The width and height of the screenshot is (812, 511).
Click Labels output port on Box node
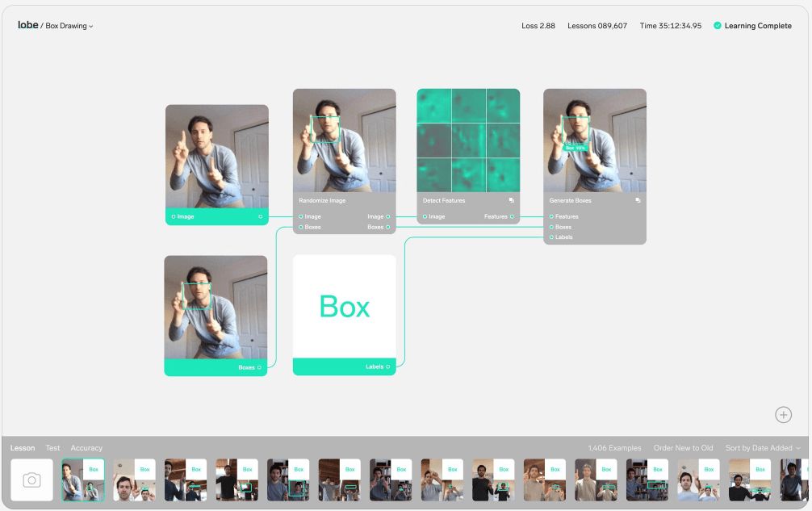coord(387,367)
